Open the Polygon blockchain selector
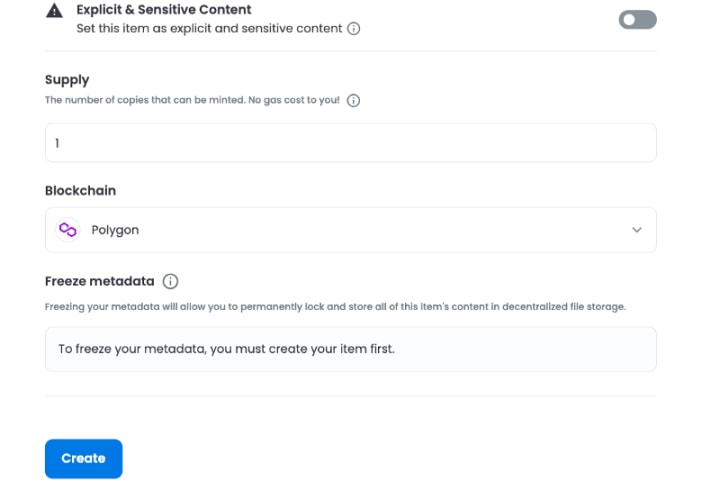The height and width of the screenshot is (491, 720). tap(350, 230)
